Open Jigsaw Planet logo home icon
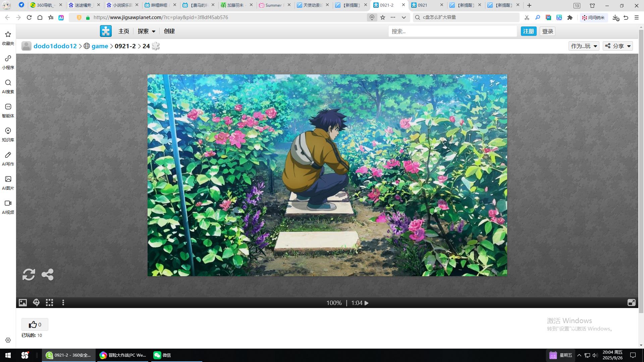 pos(106,31)
